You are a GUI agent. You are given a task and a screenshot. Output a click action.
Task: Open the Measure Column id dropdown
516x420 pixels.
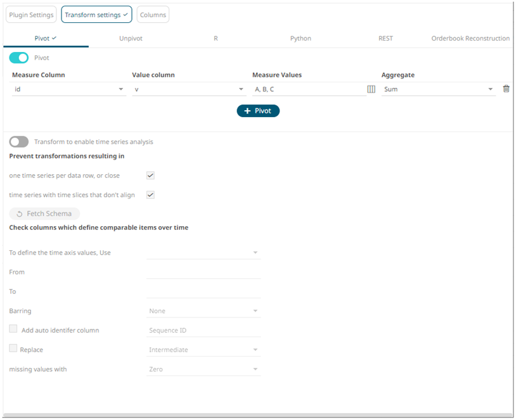coord(68,89)
